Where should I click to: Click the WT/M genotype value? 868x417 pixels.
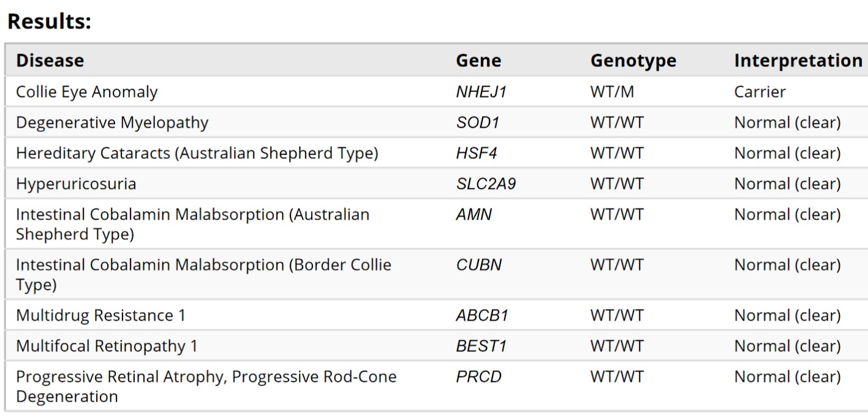tap(612, 92)
